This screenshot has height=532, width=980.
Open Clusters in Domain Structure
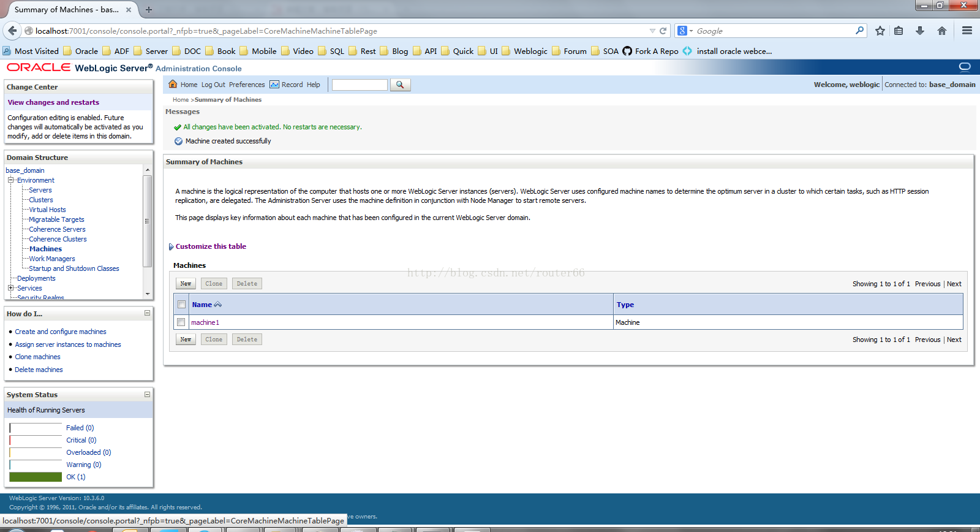[41, 200]
